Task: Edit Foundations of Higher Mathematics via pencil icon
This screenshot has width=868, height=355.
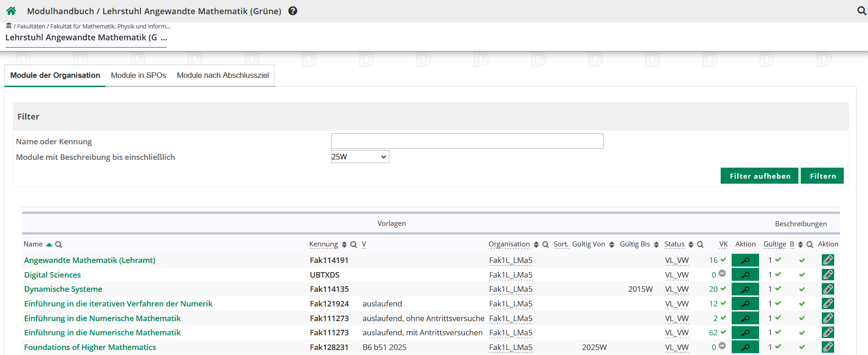Action: pos(828,347)
